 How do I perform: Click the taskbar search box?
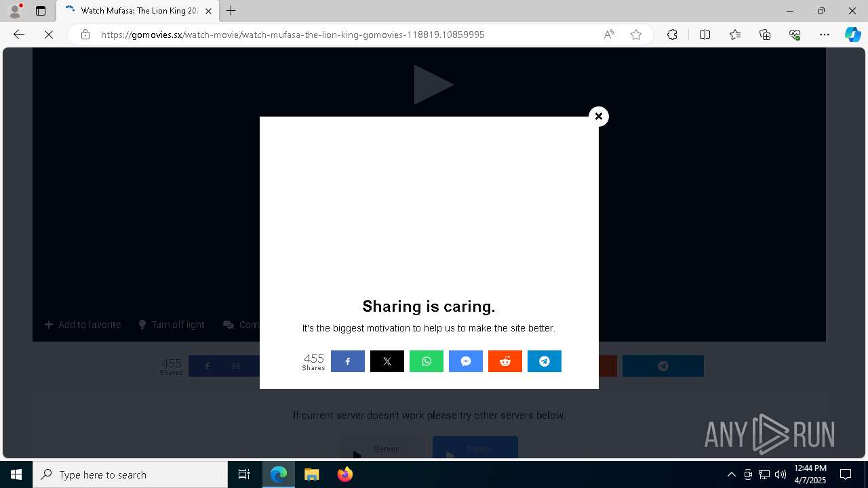(x=130, y=474)
